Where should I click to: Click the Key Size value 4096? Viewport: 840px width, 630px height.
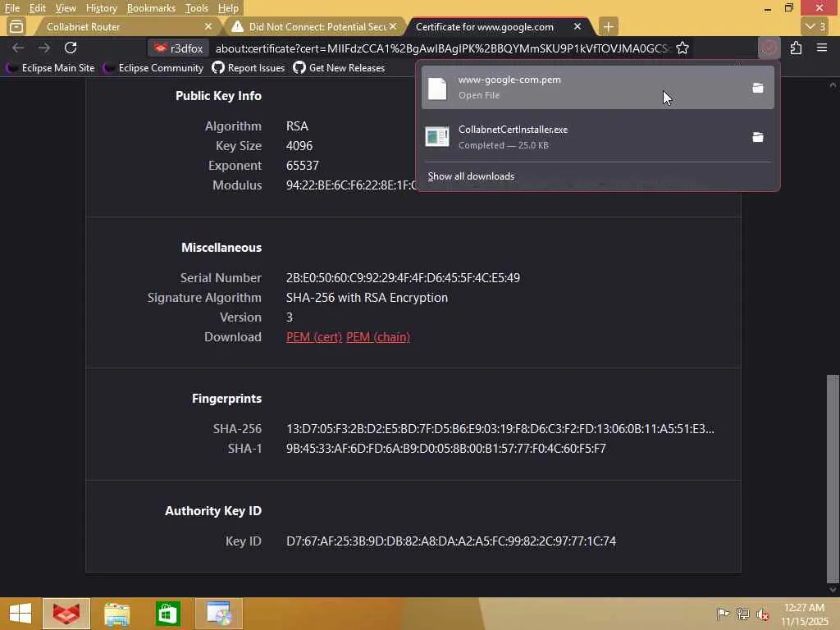coord(299,146)
